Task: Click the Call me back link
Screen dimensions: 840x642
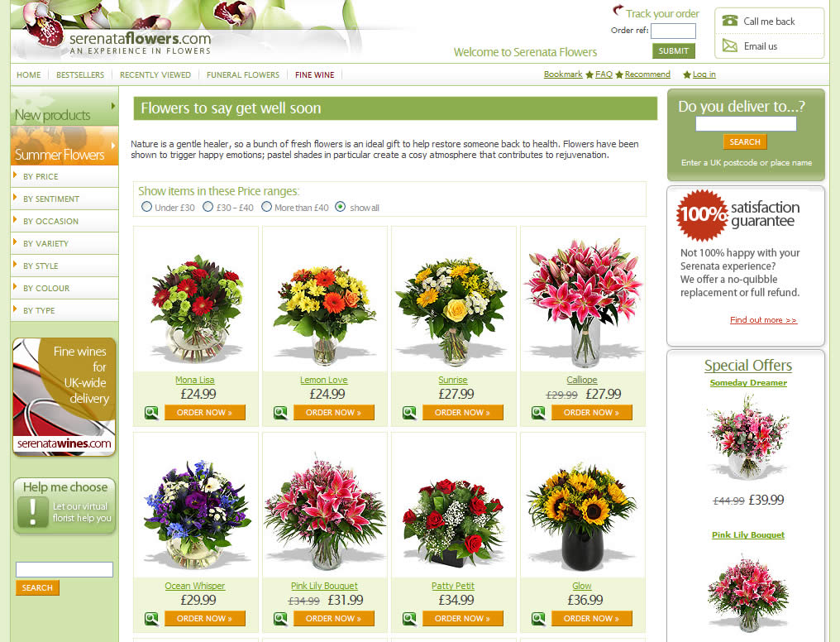Action: point(769,22)
